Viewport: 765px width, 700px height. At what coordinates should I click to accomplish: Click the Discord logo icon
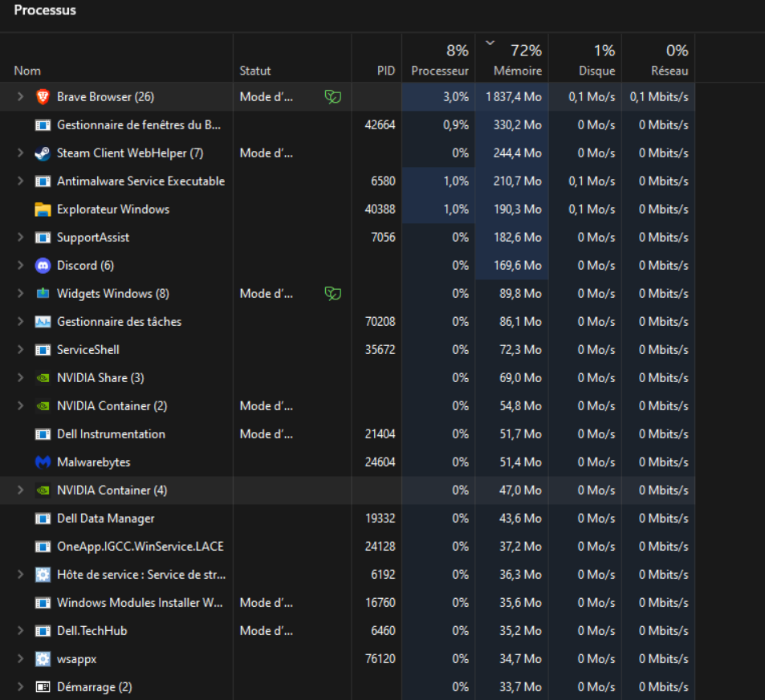tap(43, 266)
